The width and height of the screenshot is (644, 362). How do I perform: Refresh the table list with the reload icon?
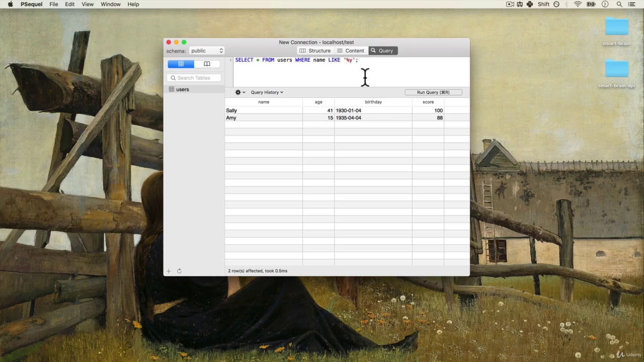point(179,271)
